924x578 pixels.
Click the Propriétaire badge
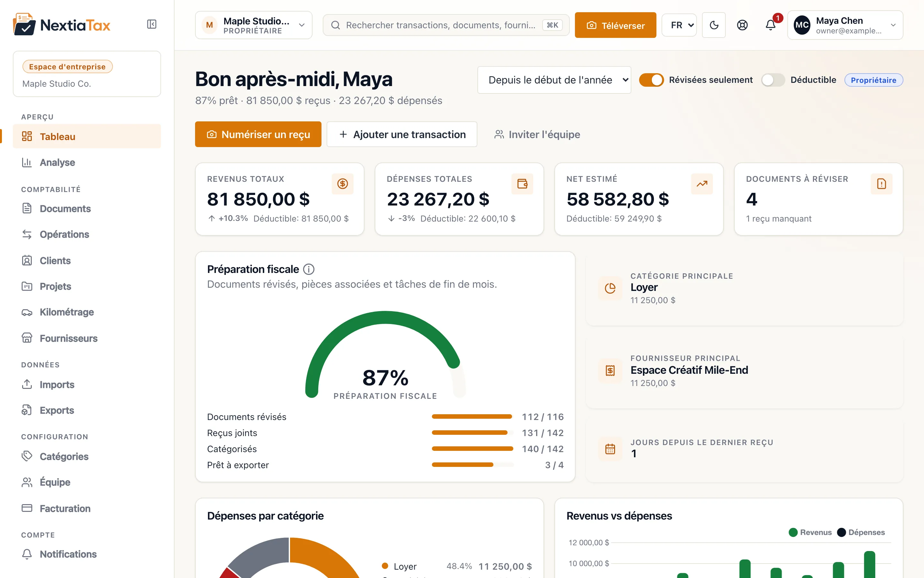click(873, 80)
